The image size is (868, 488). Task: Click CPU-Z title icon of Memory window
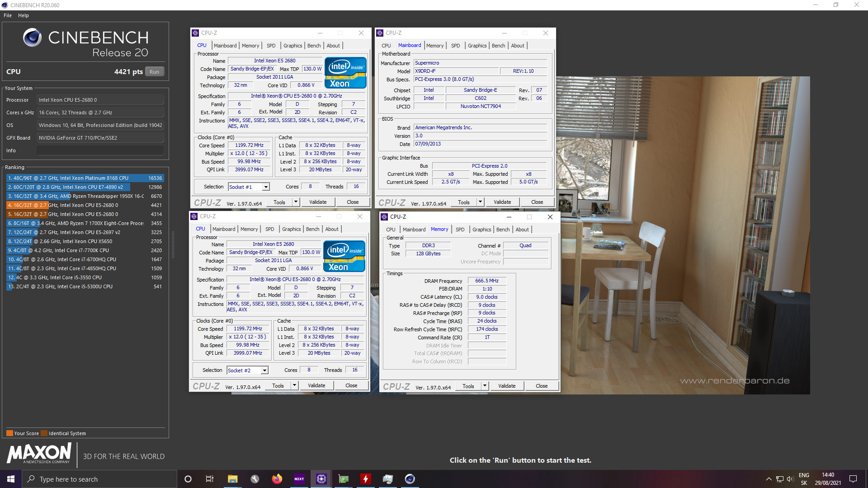click(x=384, y=217)
